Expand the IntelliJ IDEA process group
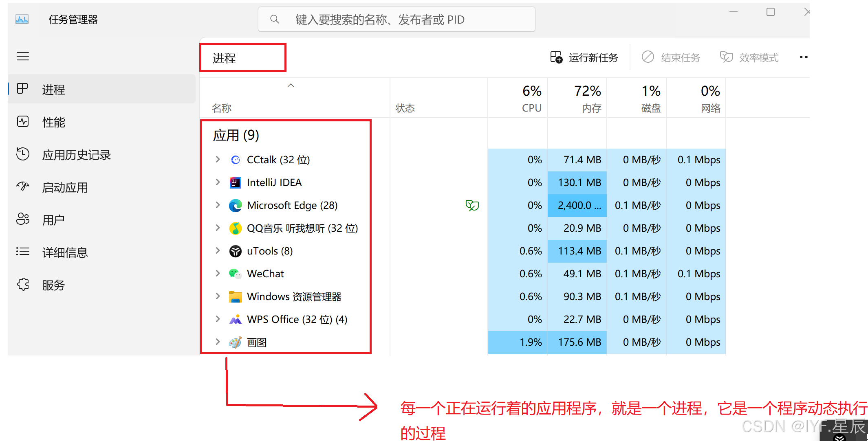This screenshot has width=868, height=441. 218,182
